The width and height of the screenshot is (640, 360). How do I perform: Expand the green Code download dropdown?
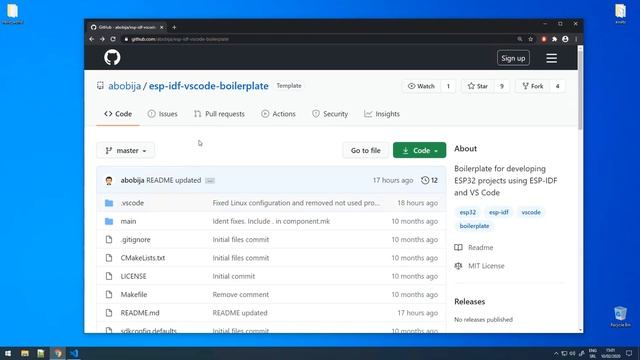pyautogui.click(x=420, y=150)
